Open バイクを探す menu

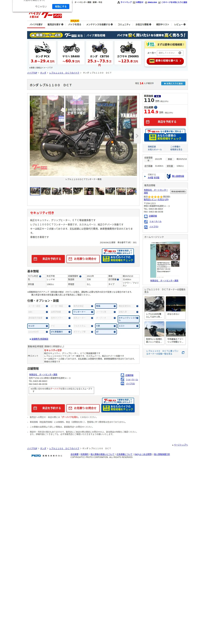[36, 25]
